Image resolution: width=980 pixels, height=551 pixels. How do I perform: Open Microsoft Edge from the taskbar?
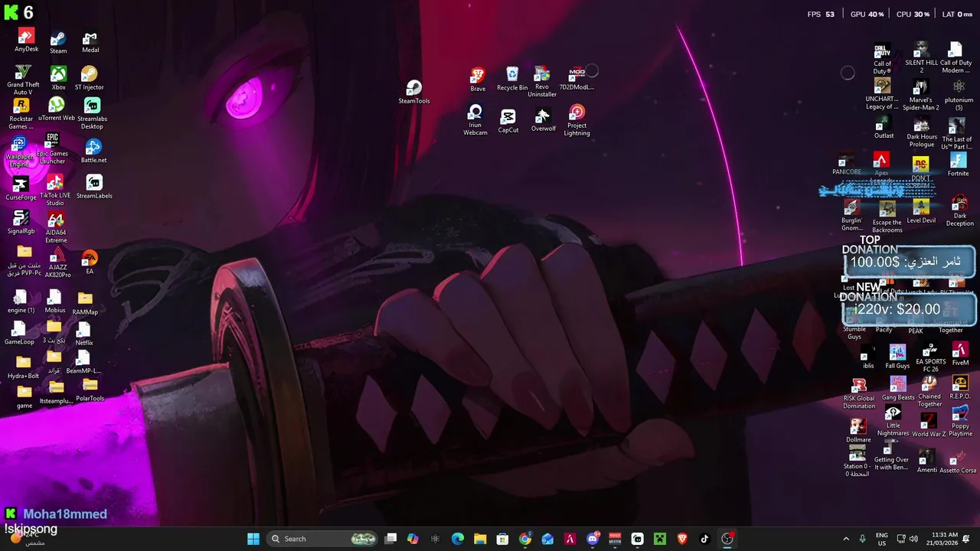[458, 539]
